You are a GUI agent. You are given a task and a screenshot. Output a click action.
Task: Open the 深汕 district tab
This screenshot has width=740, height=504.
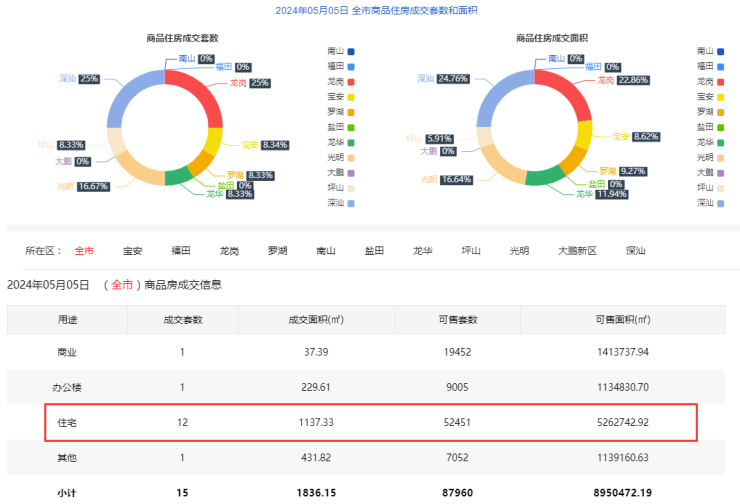coord(636,250)
